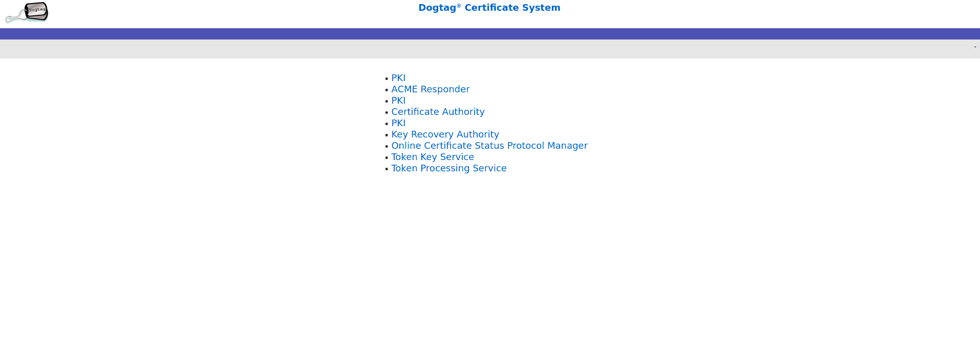Open the Token Processing Service link
The height and width of the screenshot is (355, 980).
tap(448, 168)
